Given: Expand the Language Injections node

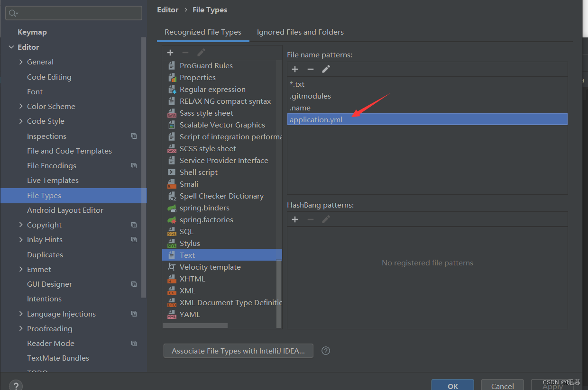Looking at the screenshot, I should [x=21, y=314].
